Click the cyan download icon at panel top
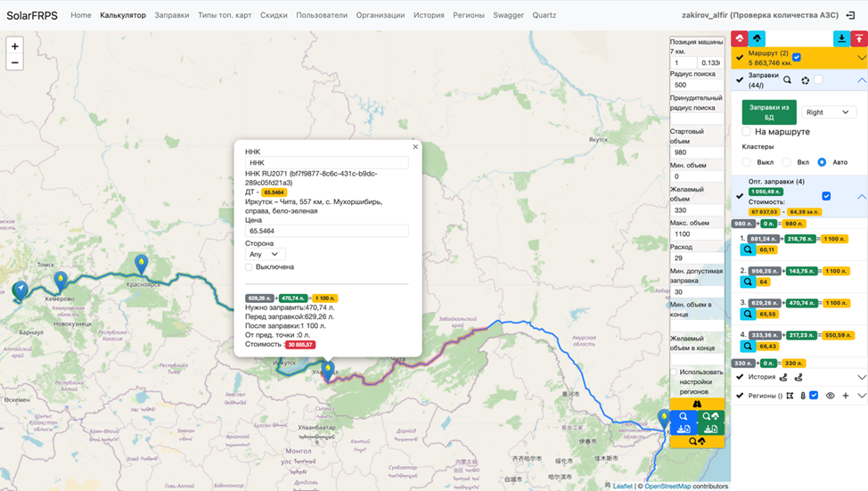This screenshot has height=491, width=868. point(841,38)
